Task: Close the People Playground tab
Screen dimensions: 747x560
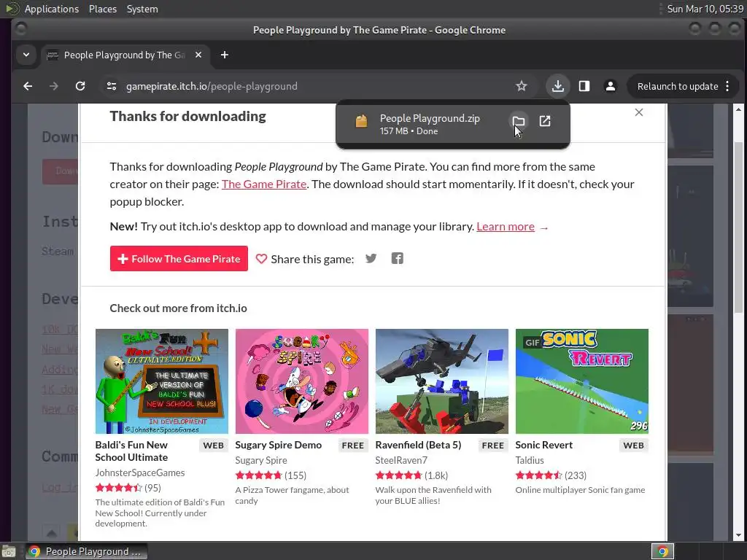Action: pos(198,55)
